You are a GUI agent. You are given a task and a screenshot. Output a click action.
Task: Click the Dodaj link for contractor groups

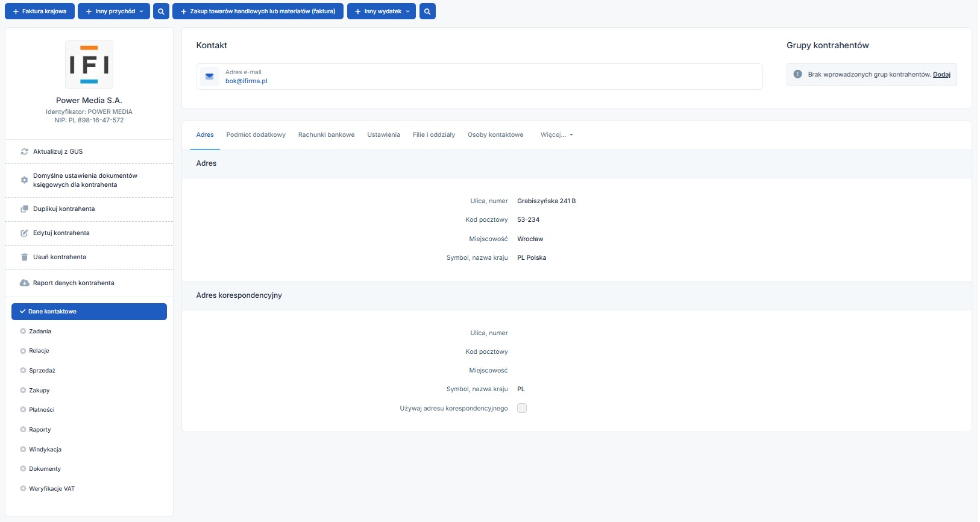tap(941, 75)
